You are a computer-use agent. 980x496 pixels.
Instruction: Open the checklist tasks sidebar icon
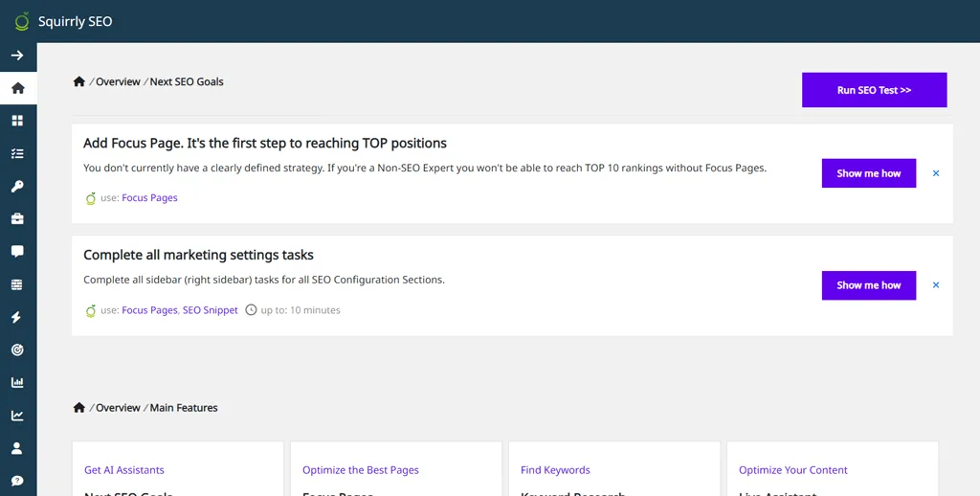(17, 153)
